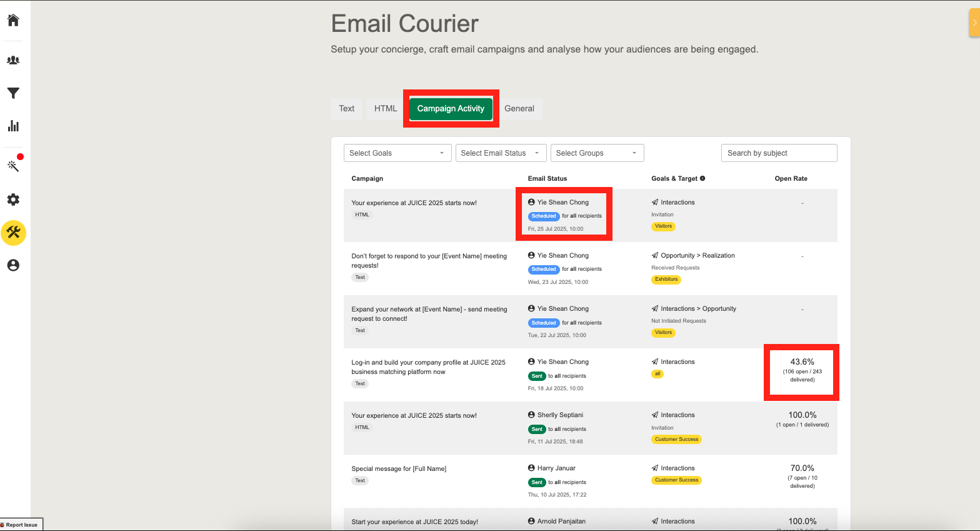
Task: Click the Scheduled badge dated 23 Jul 2025
Action: (544, 270)
